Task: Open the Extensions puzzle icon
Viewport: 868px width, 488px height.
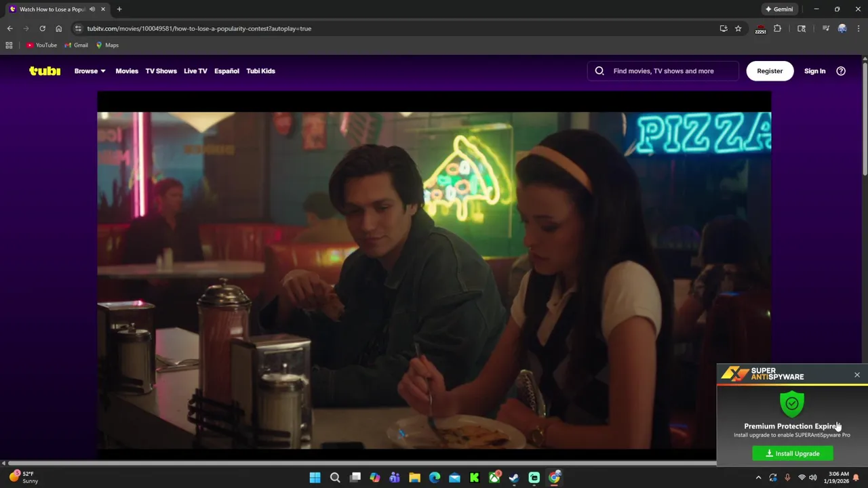Action: 778,28
